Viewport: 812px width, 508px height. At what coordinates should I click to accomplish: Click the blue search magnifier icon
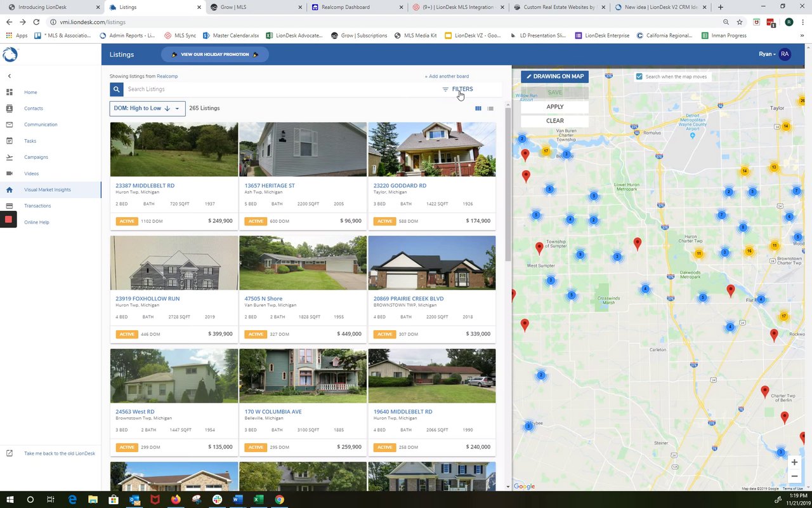pos(116,90)
